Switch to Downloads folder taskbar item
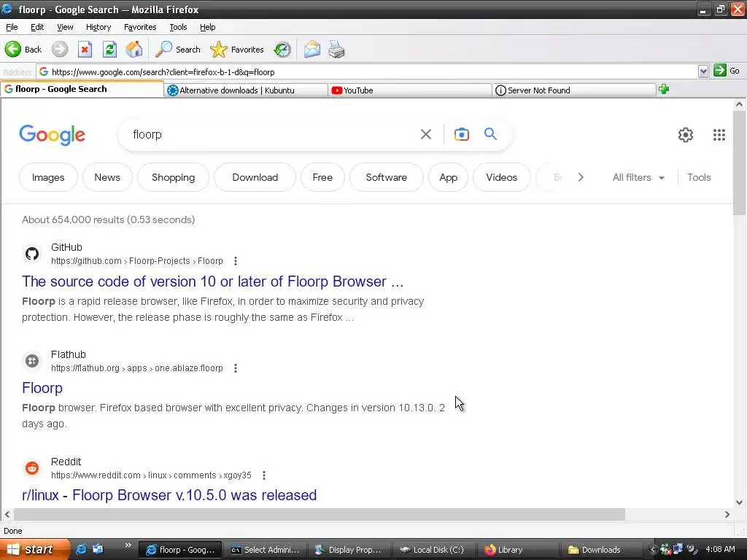 pos(602,550)
